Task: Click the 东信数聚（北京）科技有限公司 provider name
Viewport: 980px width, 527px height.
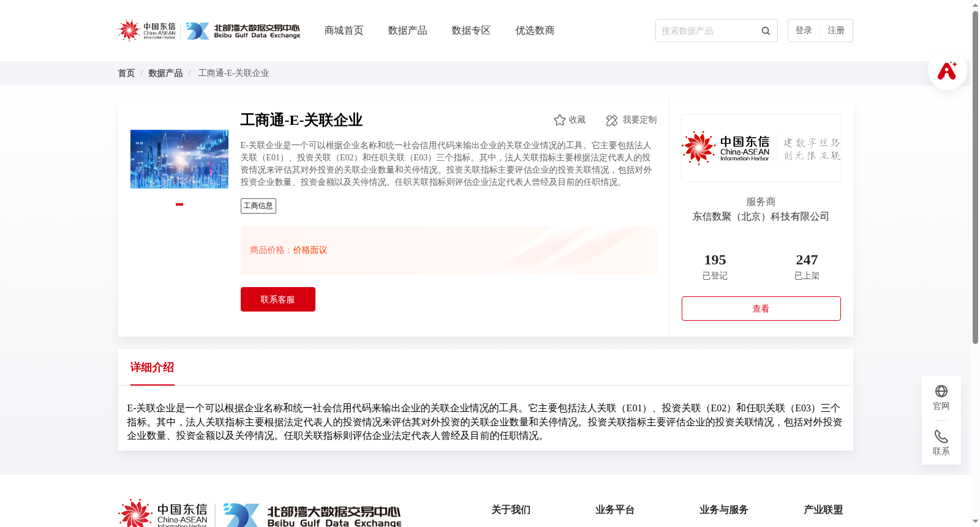Action: click(761, 217)
